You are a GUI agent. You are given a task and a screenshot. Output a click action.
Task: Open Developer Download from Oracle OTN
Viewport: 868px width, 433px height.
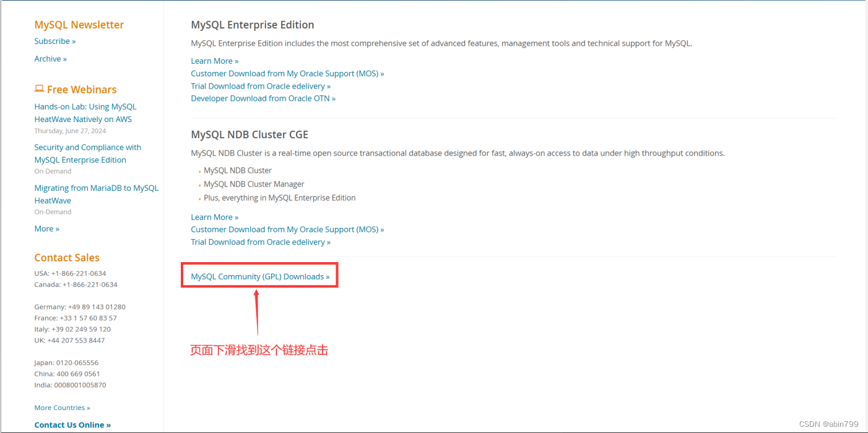tap(263, 98)
